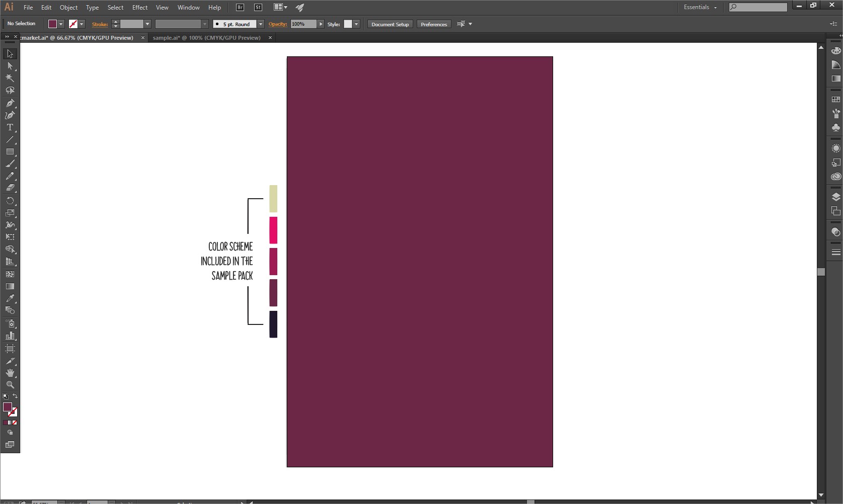This screenshot has width=843, height=504.
Task: Open the Arrange Documents dropdown
Action: pyautogui.click(x=280, y=7)
